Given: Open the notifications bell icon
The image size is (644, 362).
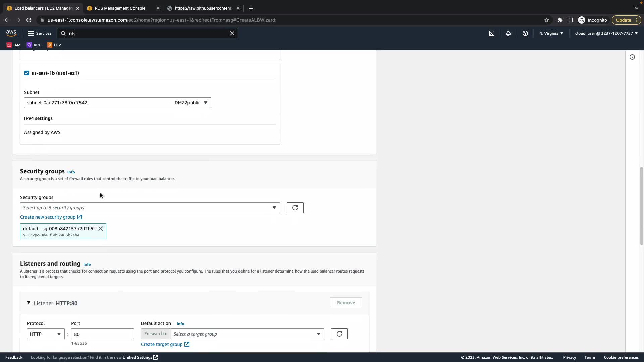Looking at the screenshot, I should (508, 33).
